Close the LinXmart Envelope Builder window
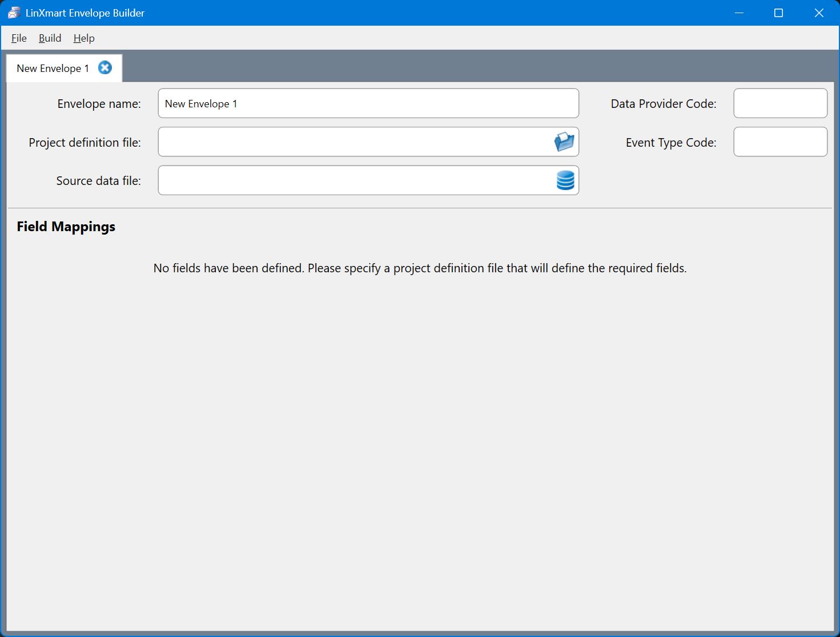Viewport: 840px width, 637px height. 819,13
